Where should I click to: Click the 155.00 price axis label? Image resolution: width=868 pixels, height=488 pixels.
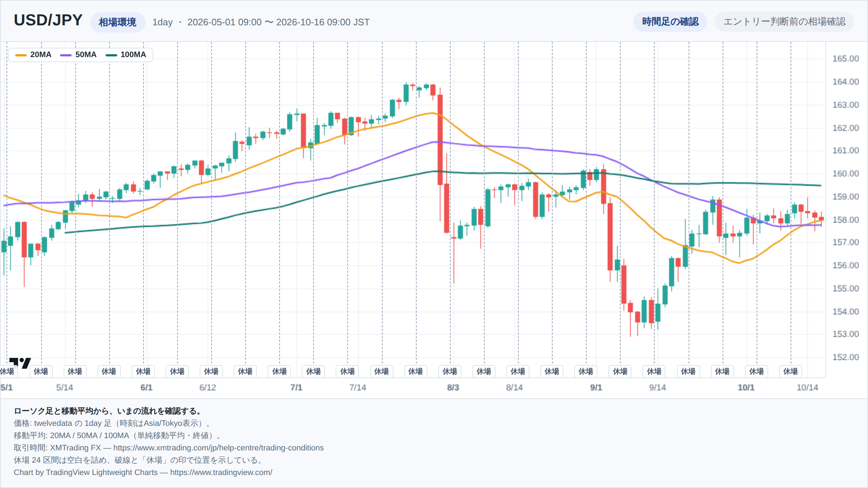[x=846, y=288]
